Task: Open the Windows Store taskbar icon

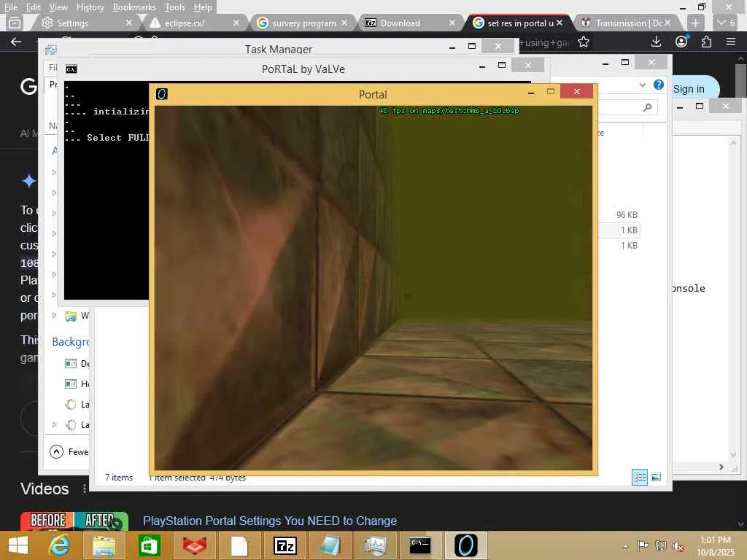Action: pos(149,545)
